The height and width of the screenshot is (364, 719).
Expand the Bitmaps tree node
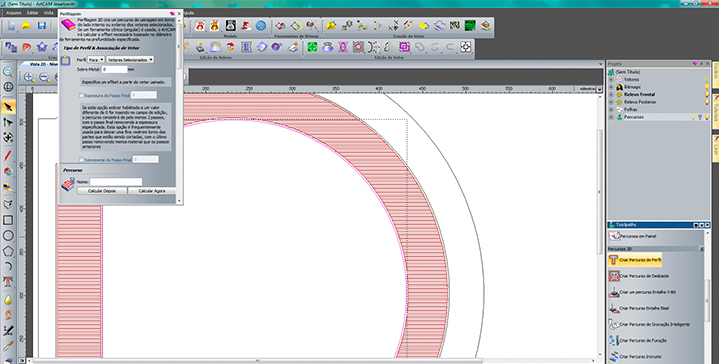pos(611,87)
